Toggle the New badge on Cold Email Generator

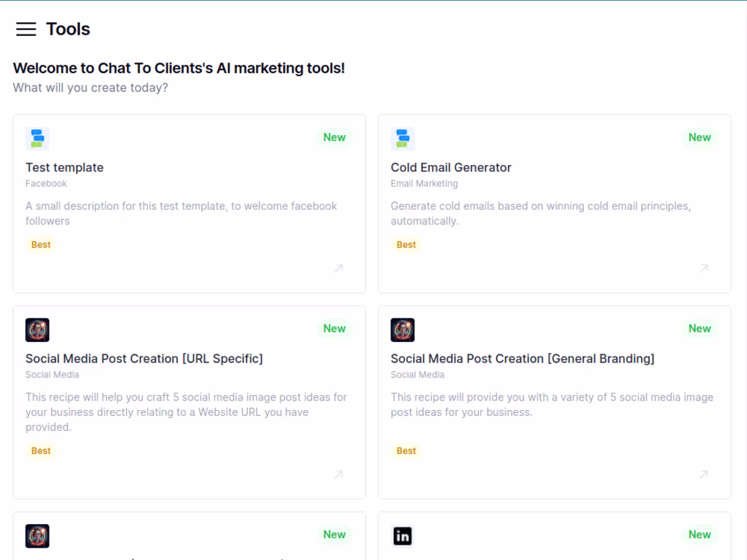tap(699, 137)
